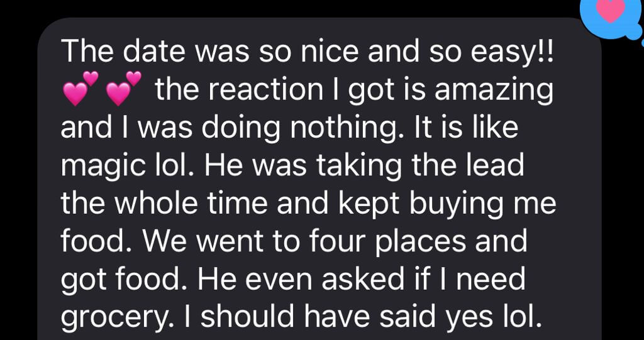644x340 pixels.
Task: Click the message bubble's empty right edge
Action: click(x=579, y=185)
